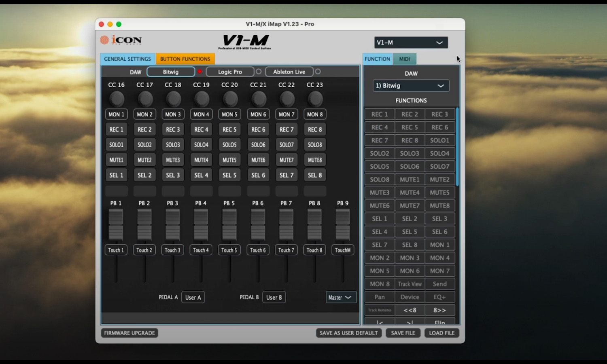Click the CC 20 rotary knob

pos(230,99)
